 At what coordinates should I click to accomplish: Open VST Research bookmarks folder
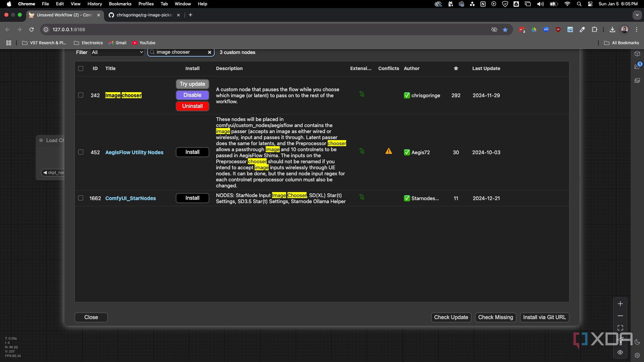point(44,43)
